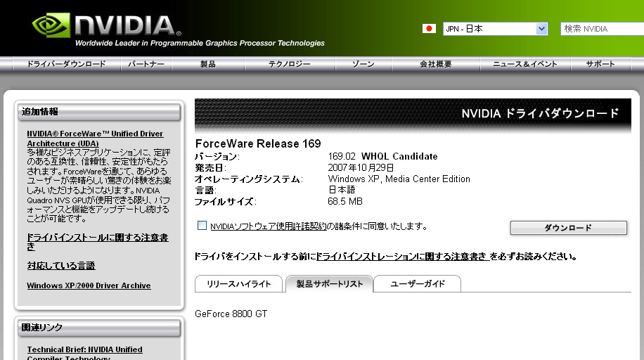The width and height of the screenshot is (644, 360).
Task: Open the パートナー menu
Action: click(x=146, y=64)
